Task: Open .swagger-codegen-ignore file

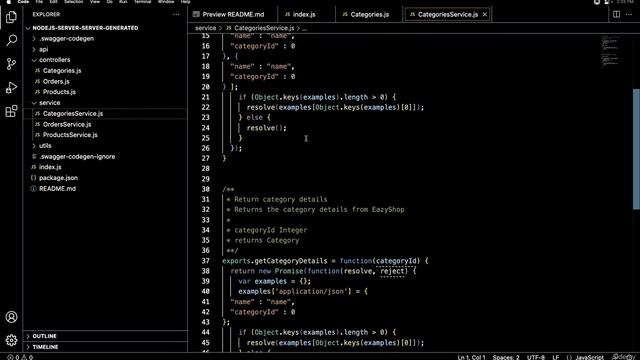Action: click(x=77, y=157)
